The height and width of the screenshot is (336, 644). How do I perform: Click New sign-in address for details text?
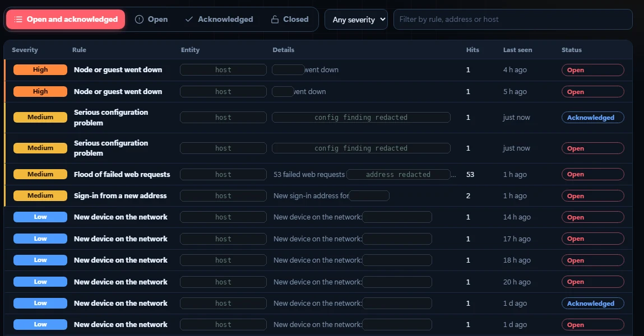click(x=311, y=195)
